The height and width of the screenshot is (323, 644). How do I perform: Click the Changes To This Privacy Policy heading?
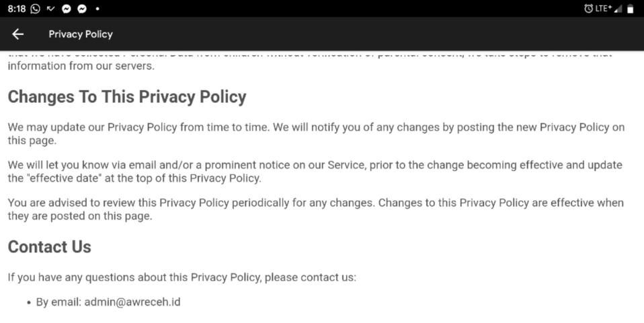(x=127, y=97)
